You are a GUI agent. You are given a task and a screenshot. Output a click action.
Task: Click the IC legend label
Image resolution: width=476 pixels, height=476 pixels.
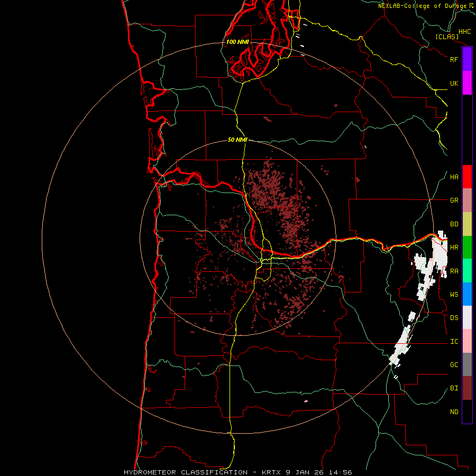(x=454, y=342)
